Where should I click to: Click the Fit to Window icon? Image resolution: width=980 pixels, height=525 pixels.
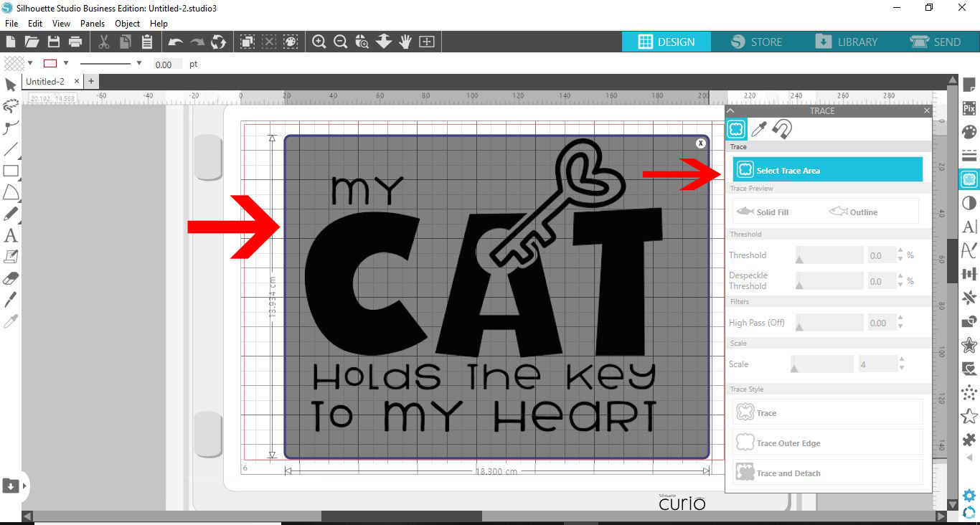pos(427,42)
